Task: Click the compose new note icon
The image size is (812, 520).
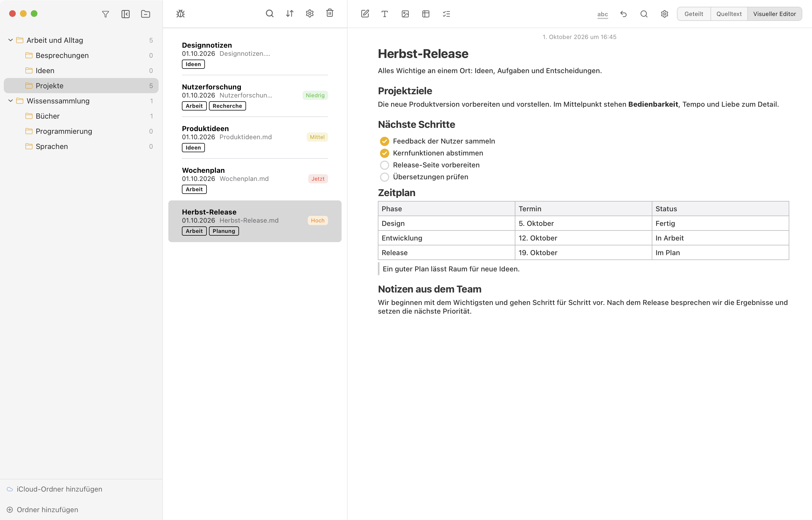Action: point(365,14)
